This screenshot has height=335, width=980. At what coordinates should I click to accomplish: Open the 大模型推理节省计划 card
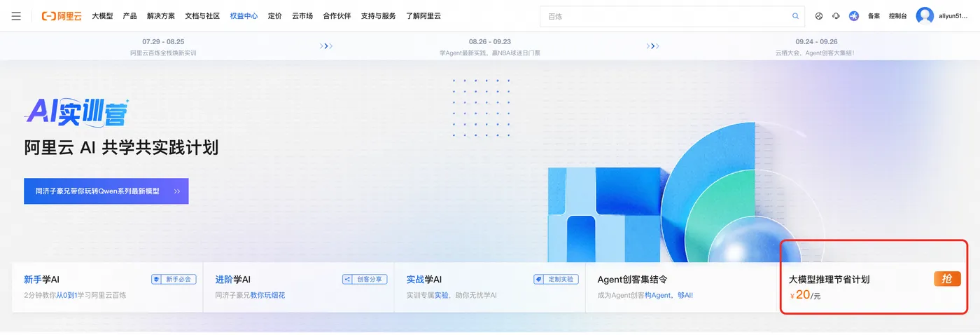click(874, 287)
